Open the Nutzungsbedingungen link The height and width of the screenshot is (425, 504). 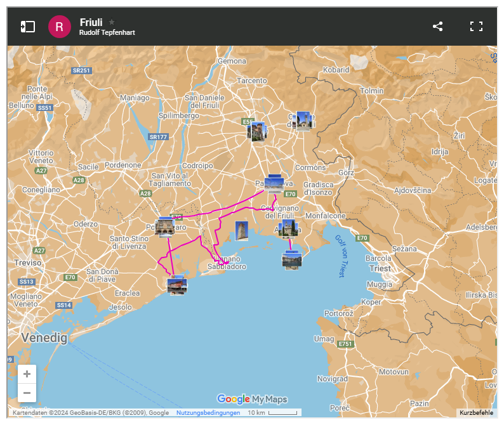click(208, 413)
